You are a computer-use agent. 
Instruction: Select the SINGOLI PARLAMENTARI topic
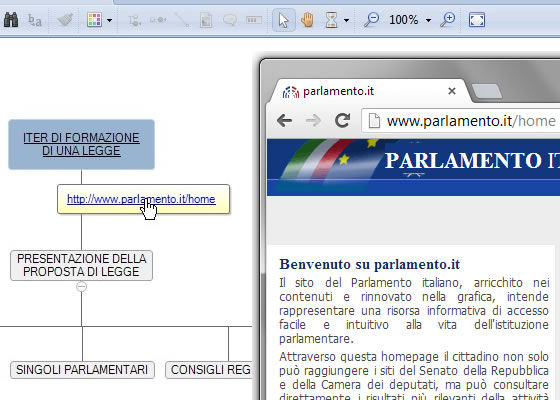coord(82,370)
